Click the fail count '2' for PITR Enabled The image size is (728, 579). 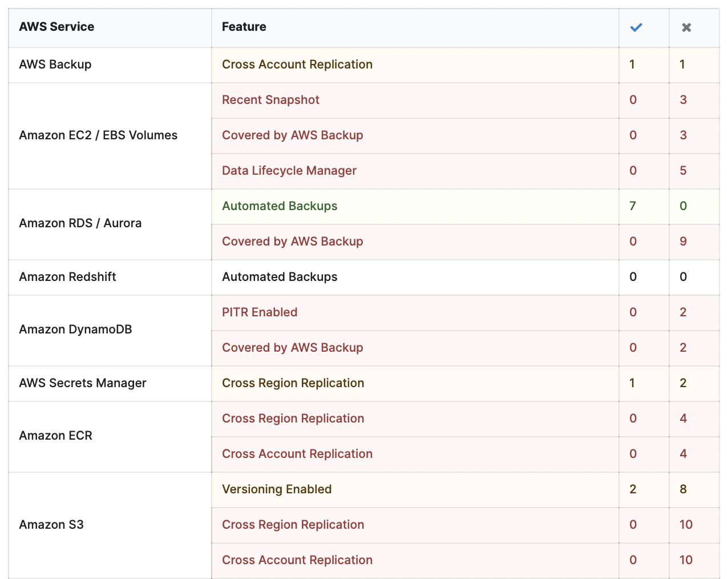[683, 312]
